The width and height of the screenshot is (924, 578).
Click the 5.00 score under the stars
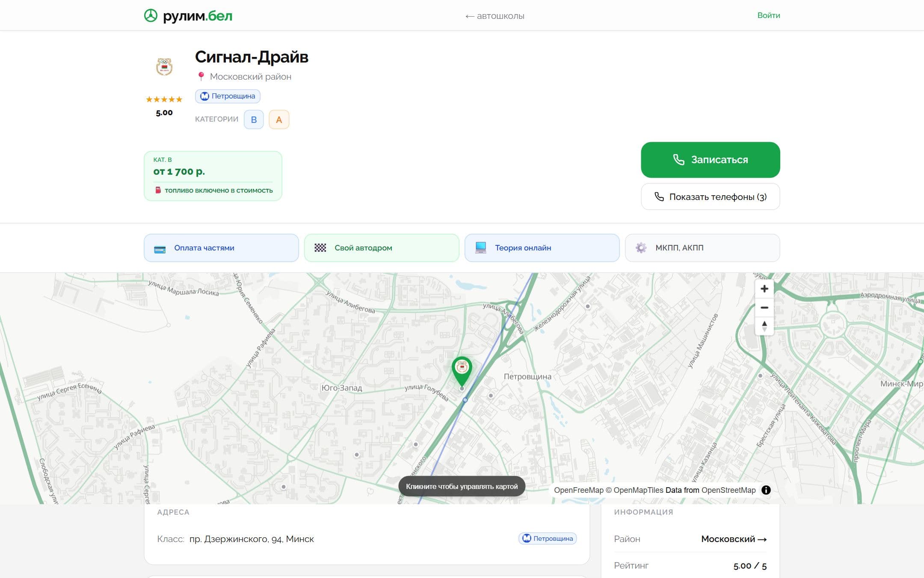click(164, 113)
